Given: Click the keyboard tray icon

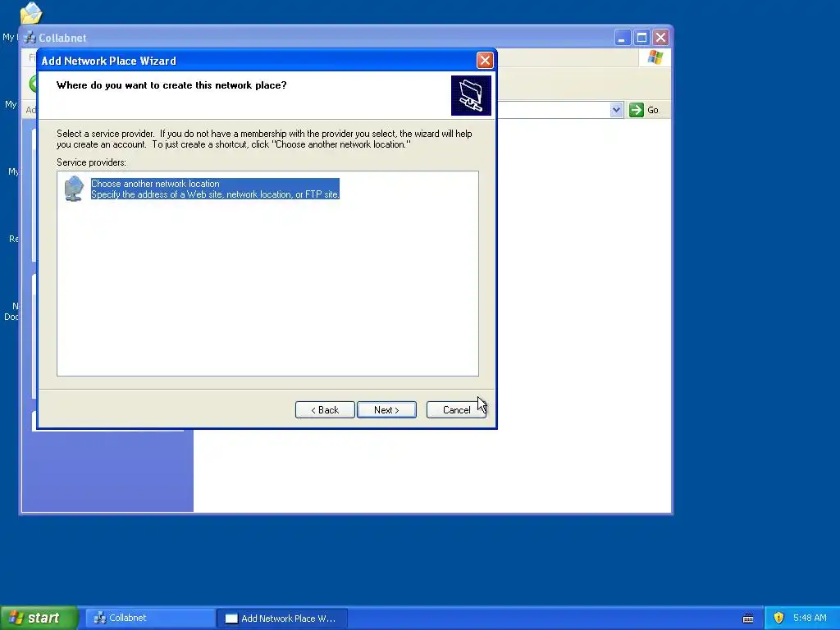Looking at the screenshot, I should point(748,619).
